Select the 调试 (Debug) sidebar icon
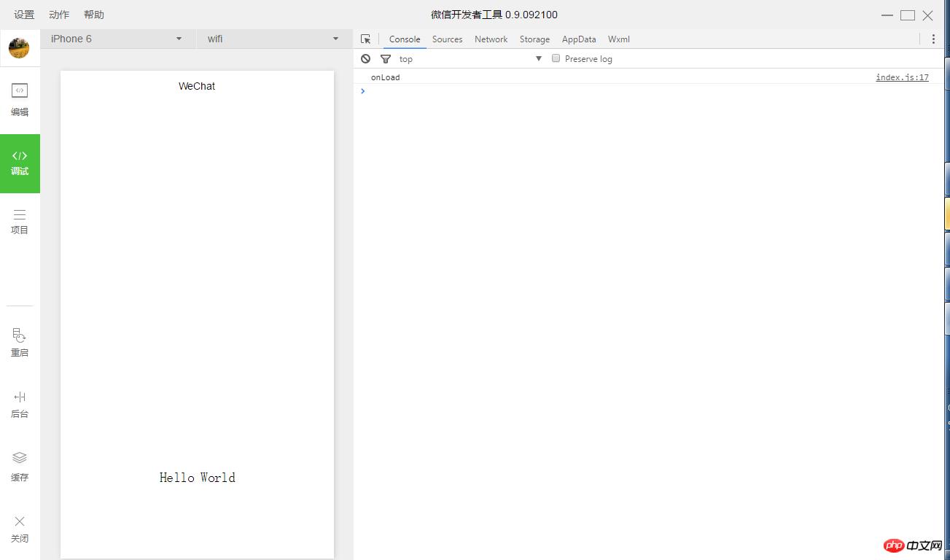The image size is (950, 560). [20, 156]
